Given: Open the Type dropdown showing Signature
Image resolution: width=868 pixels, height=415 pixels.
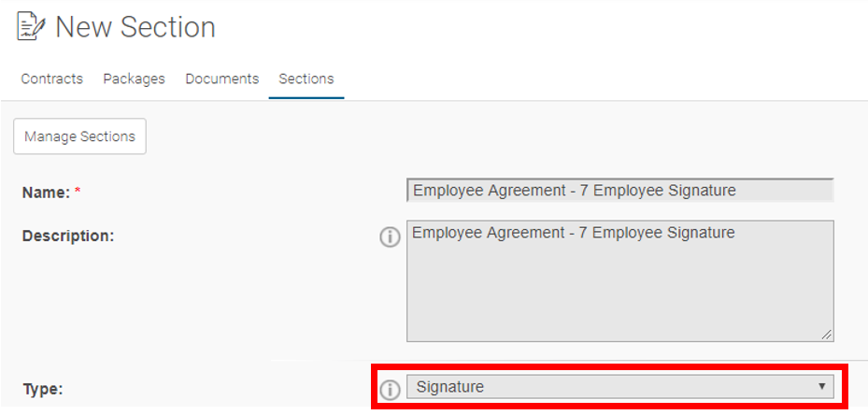Looking at the screenshot, I should (x=620, y=387).
